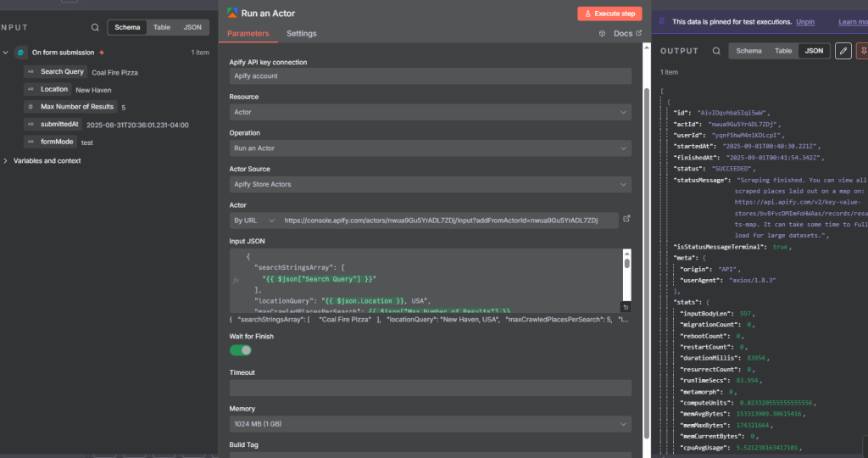Click the "Coal Fire Pizza" value
868x458 pixels.
click(x=114, y=73)
